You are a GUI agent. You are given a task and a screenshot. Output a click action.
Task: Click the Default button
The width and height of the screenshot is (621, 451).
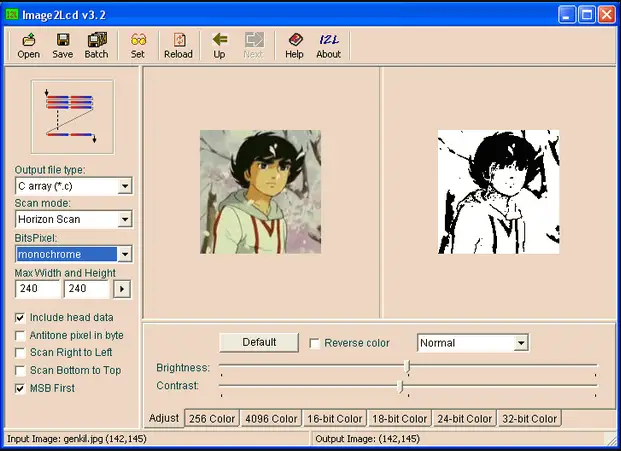tap(259, 342)
